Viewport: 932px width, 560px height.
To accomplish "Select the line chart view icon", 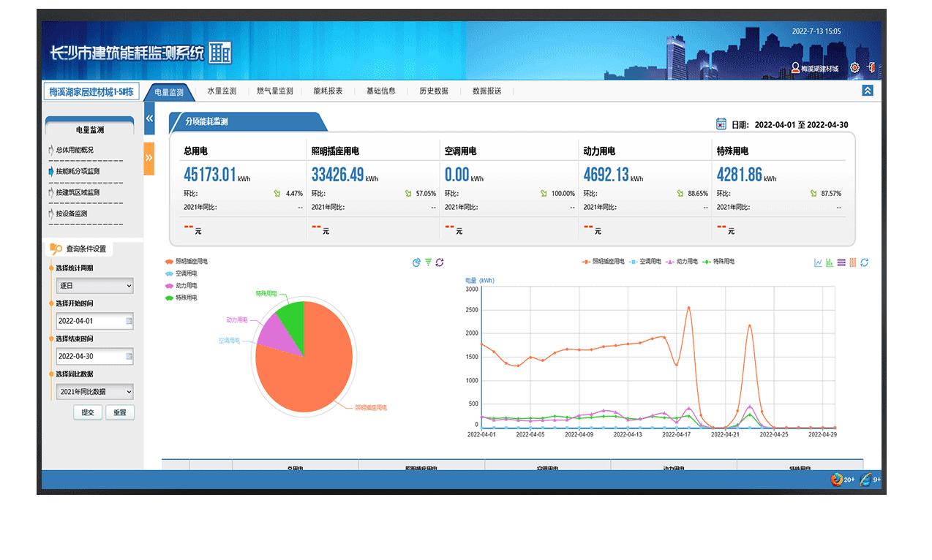I will (818, 263).
